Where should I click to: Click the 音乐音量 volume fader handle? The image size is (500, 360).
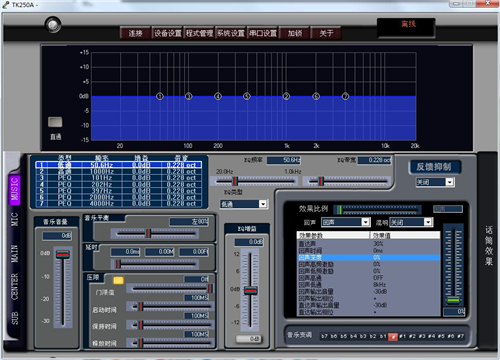(63, 255)
